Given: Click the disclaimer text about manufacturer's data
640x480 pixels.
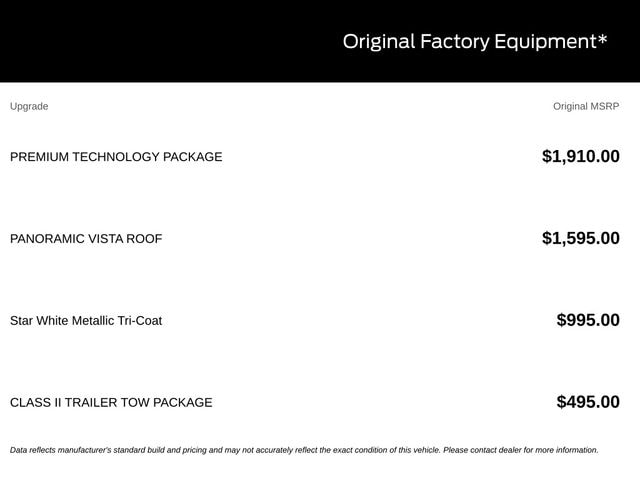Looking at the screenshot, I should pos(304,450).
